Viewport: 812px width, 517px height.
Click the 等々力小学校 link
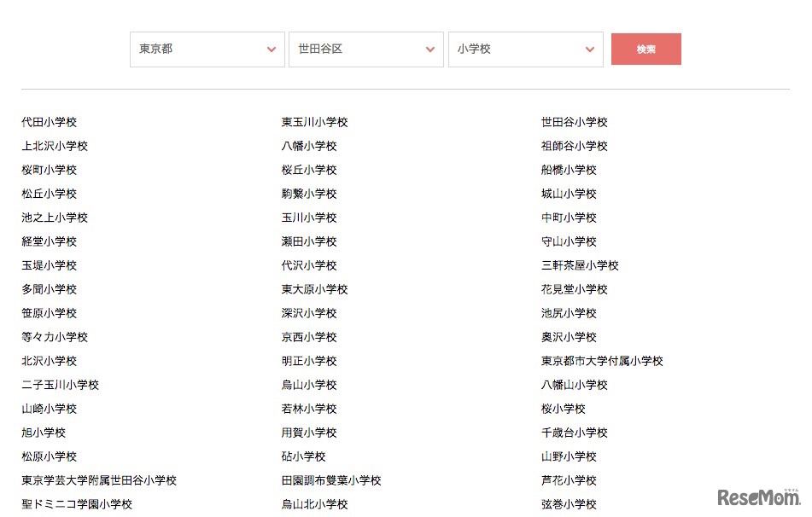click(x=55, y=337)
